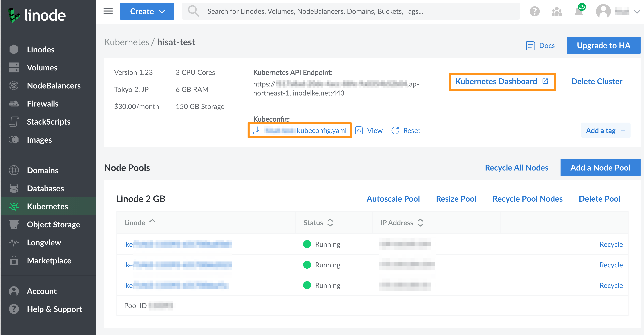644x335 pixels.
Task: Click the Add a Node Pool button
Action: point(600,167)
